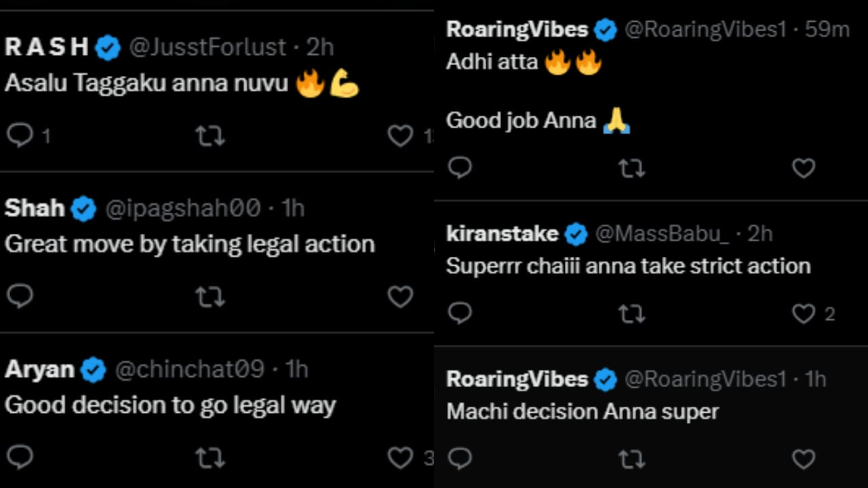The image size is (868, 488).
Task: Click the reply icon on RoaringVibes' 'Adhi atta' tweet
Action: (460, 167)
